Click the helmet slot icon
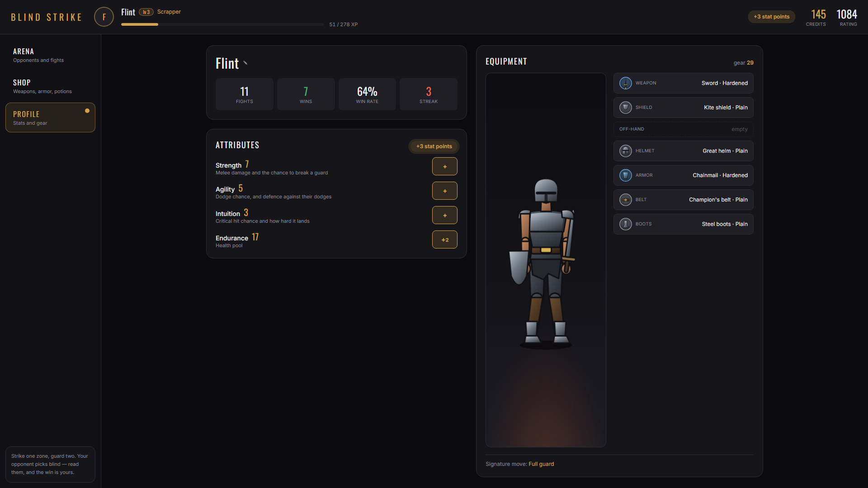Image resolution: width=868 pixels, height=488 pixels. [x=626, y=151]
